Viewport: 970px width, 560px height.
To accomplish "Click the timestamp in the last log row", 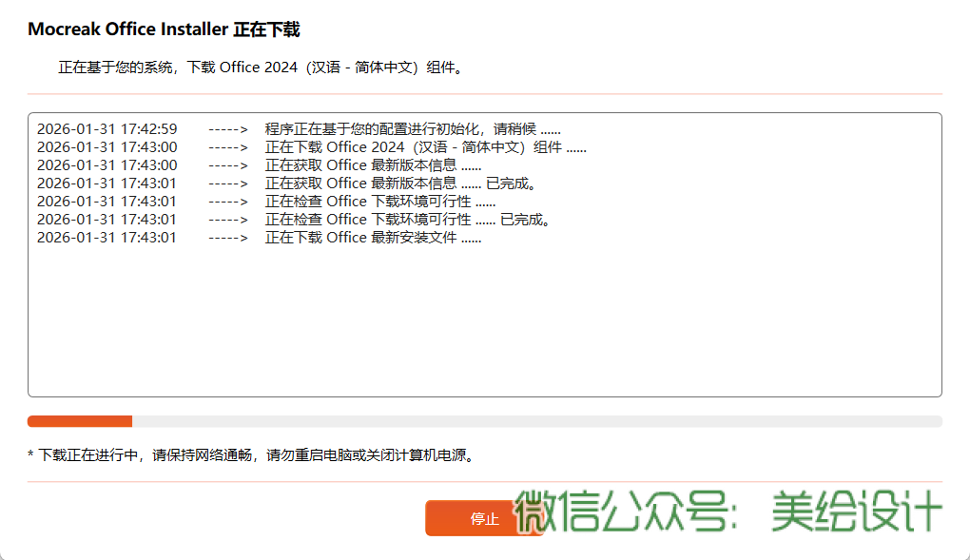I will pyautogui.click(x=107, y=238).
